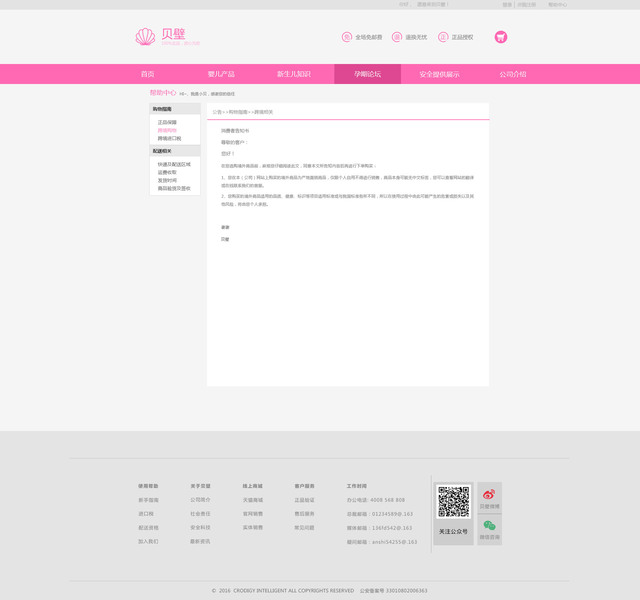Image resolution: width=640 pixels, height=600 pixels.
Task: Click the 正品授权 circle icon
Action: click(443, 37)
